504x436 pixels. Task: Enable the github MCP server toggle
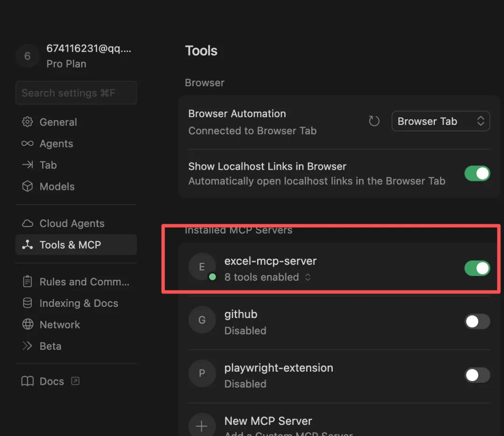coord(477,321)
